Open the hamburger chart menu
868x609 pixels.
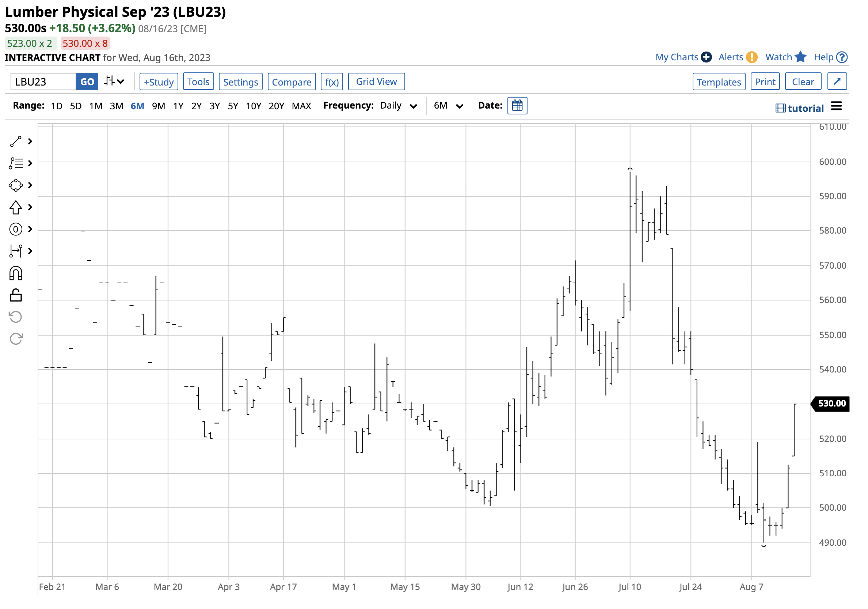[x=837, y=106]
